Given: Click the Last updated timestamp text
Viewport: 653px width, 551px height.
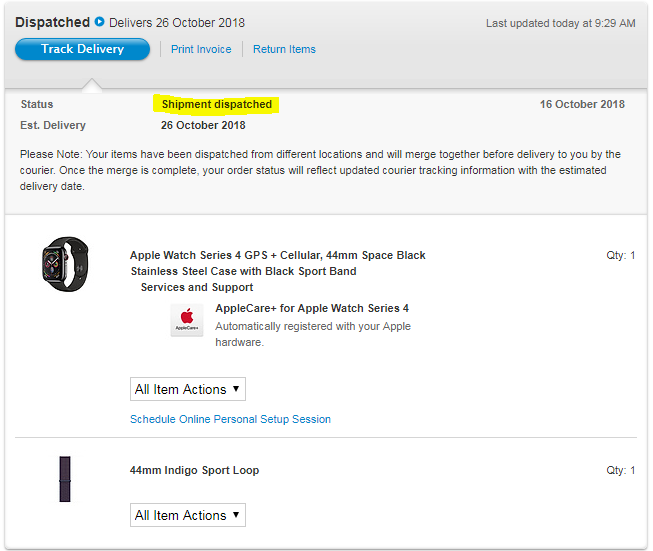Looking at the screenshot, I should pyautogui.click(x=560, y=23).
